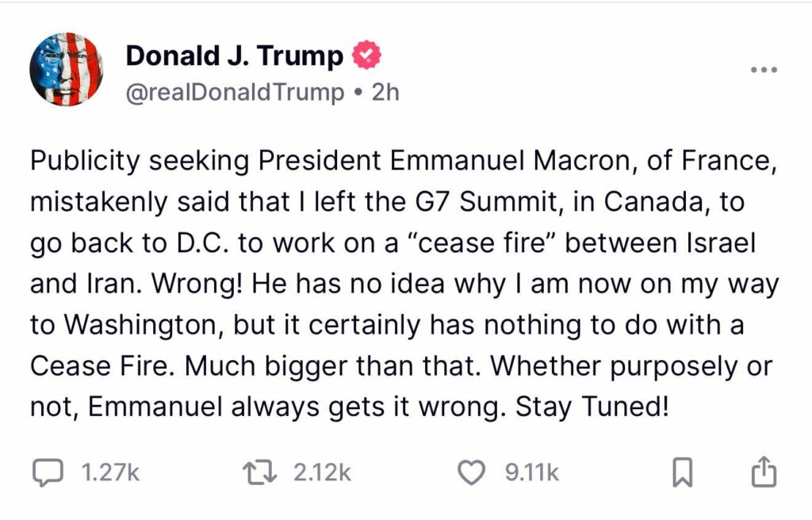Click the 2.12k reposts count
Viewport: 812px width, 520px height.
pos(322,473)
